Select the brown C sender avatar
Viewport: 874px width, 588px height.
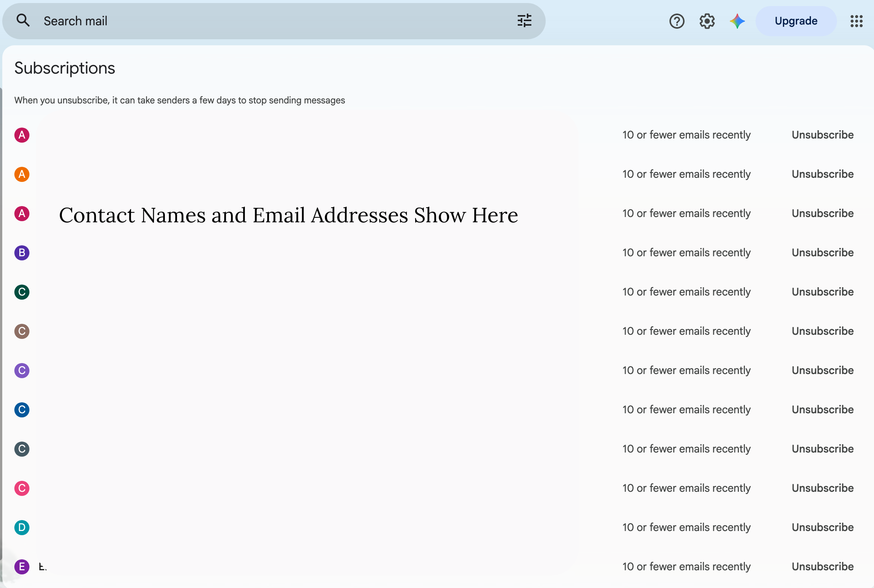click(22, 331)
